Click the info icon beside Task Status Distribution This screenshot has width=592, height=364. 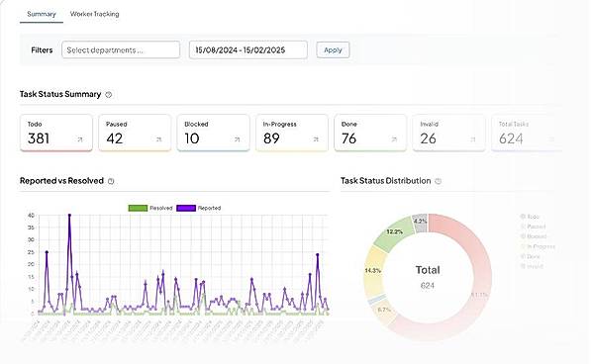pyautogui.click(x=438, y=181)
